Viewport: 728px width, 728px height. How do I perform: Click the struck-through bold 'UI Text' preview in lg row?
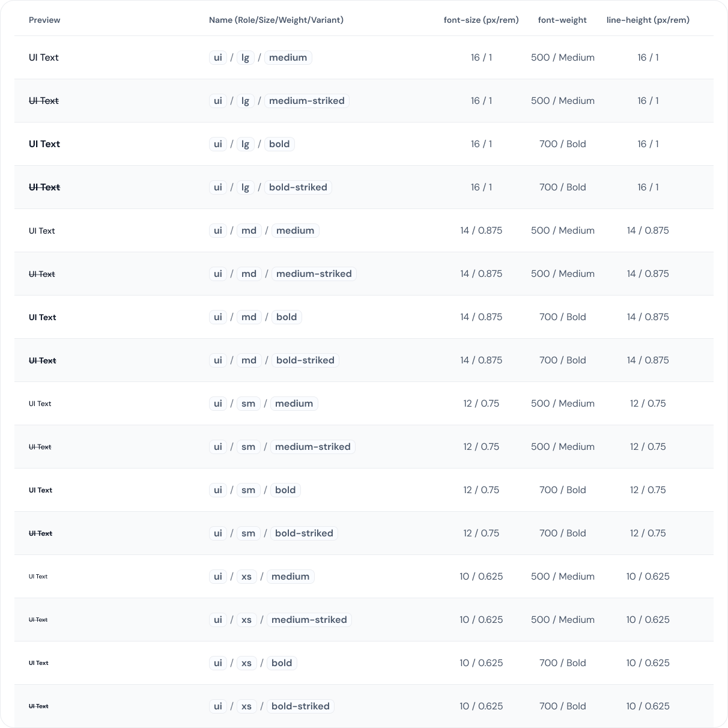tap(44, 187)
